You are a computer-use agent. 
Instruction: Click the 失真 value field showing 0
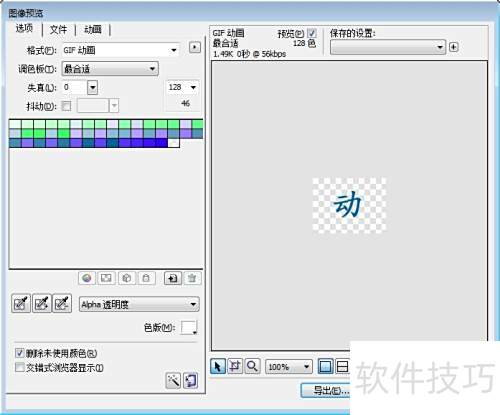click(x=75, y=87)
